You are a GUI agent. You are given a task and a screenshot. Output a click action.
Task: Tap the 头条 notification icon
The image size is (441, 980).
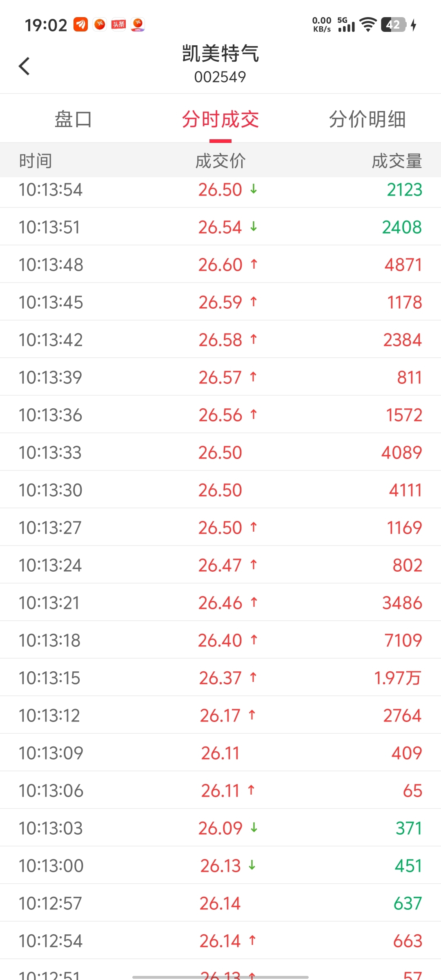pos(118,25)
